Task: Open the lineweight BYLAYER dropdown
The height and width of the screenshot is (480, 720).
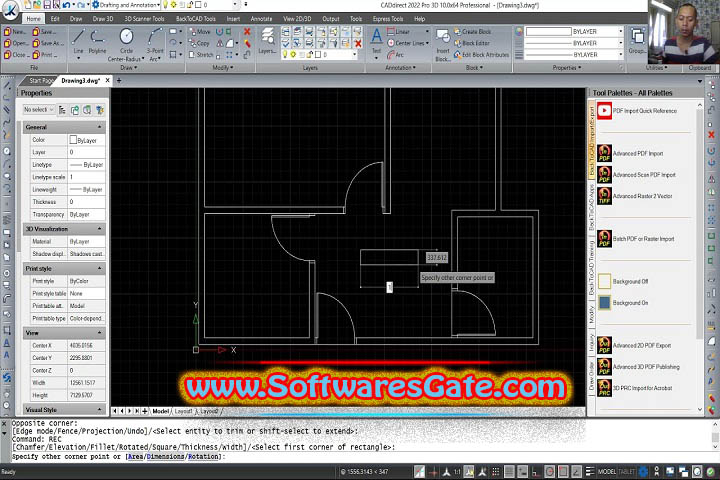Action: [x=621, y=55]
